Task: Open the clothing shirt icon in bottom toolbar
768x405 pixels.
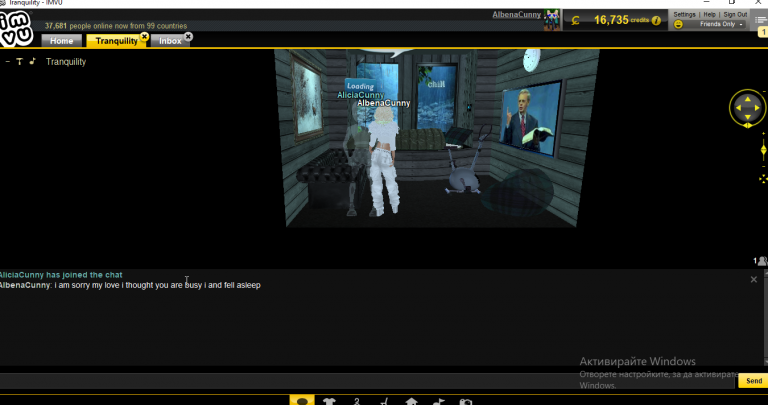Action: point(329,401)
